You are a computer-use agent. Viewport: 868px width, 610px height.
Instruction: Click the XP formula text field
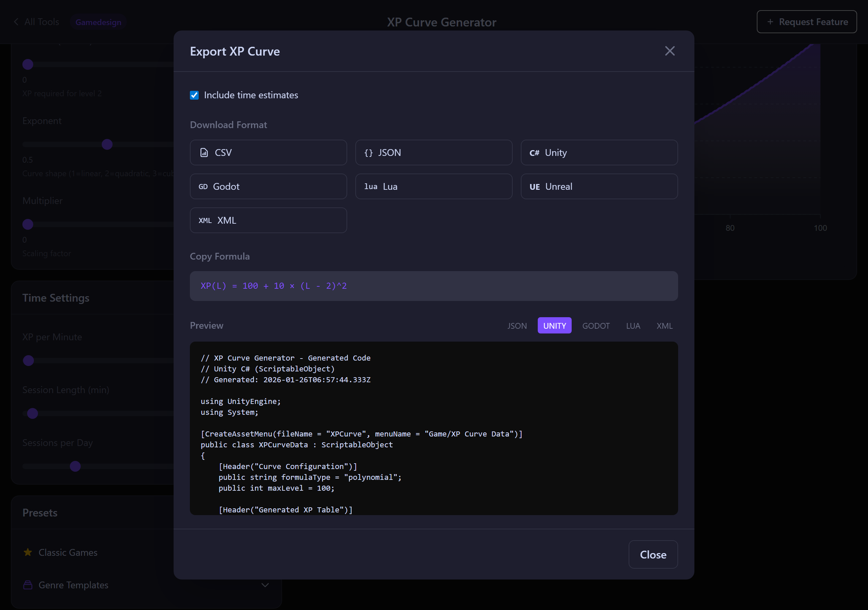tap(434, 286)
